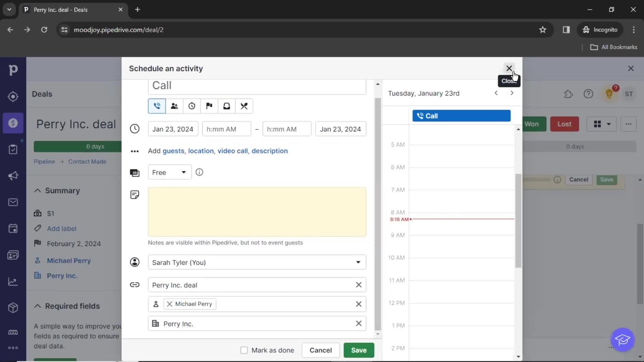
Task: Remove the Perry Inc. deal link
Action: tap(359, 285)
